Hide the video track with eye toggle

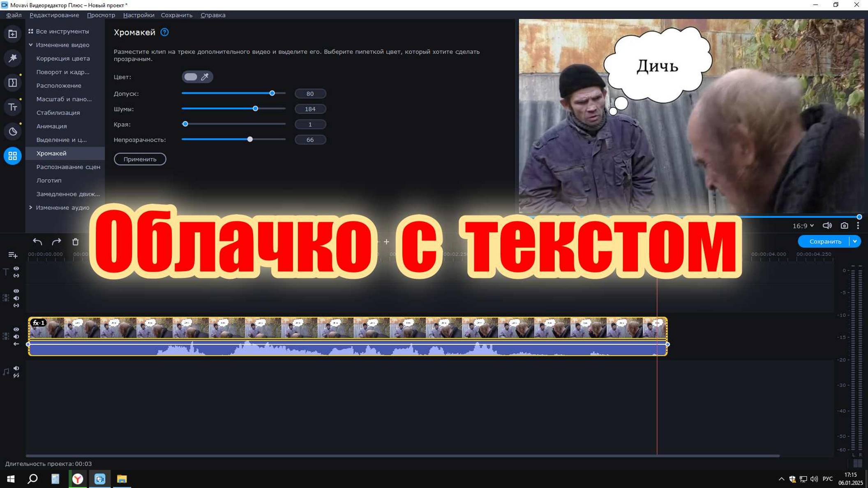tap(16, 329)
